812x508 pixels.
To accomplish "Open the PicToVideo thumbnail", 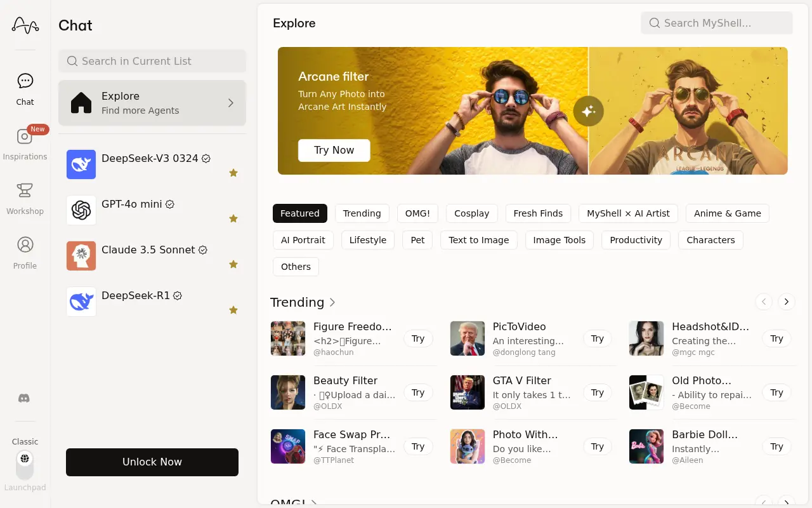I will point(468,338).
